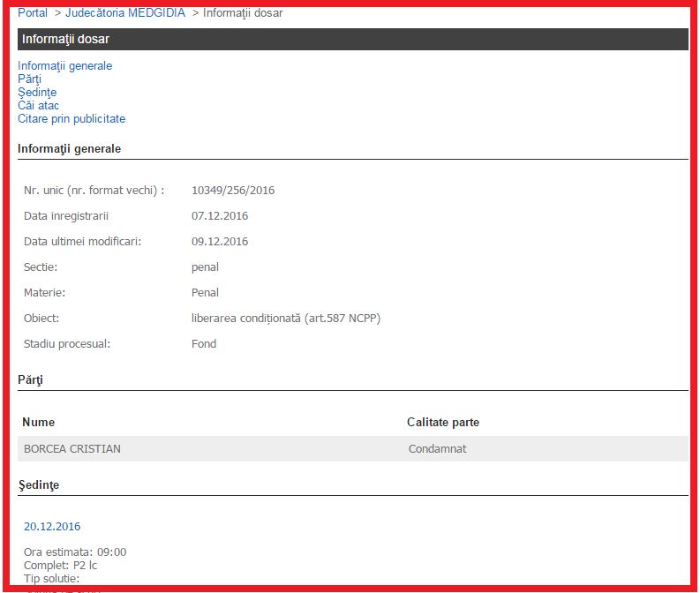The width and height of the screenshot is (700, 593).
Task: Click the liberarea condiționată object text
Action: (285, 319)
